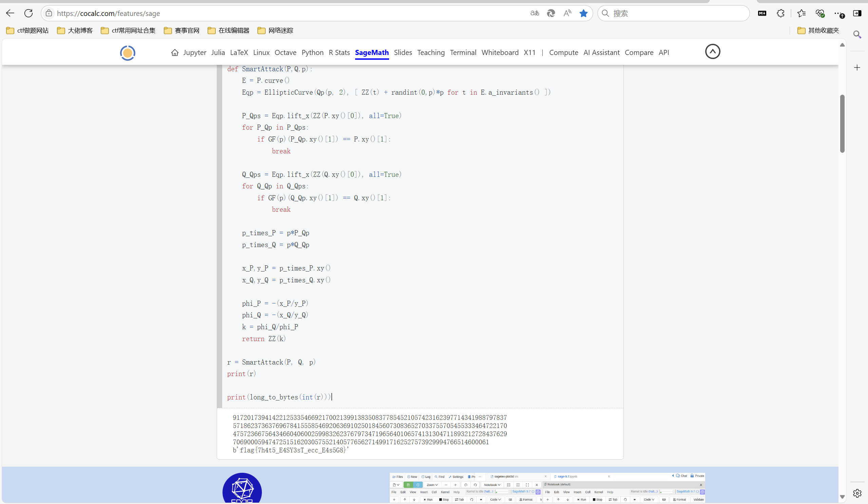
Task: Click the Edge swirl icon in address bar
Action: pyautogui.click(x=551, y=13)
